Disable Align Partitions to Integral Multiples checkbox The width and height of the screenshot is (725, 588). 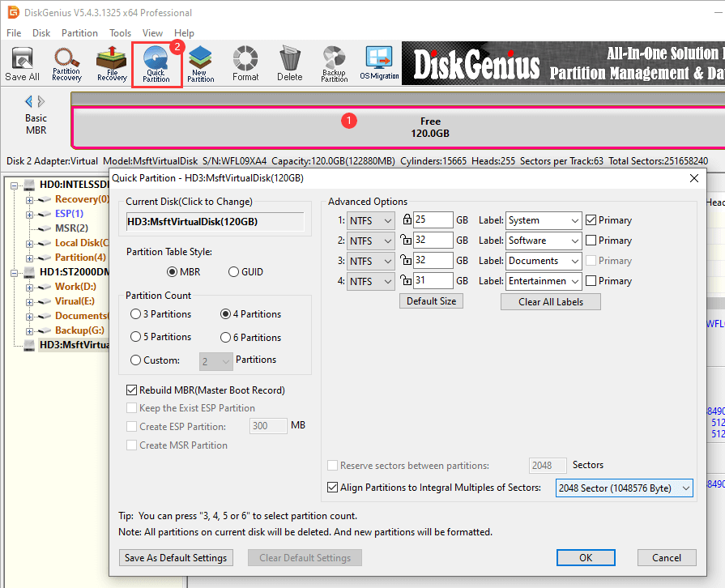[333, 488]
